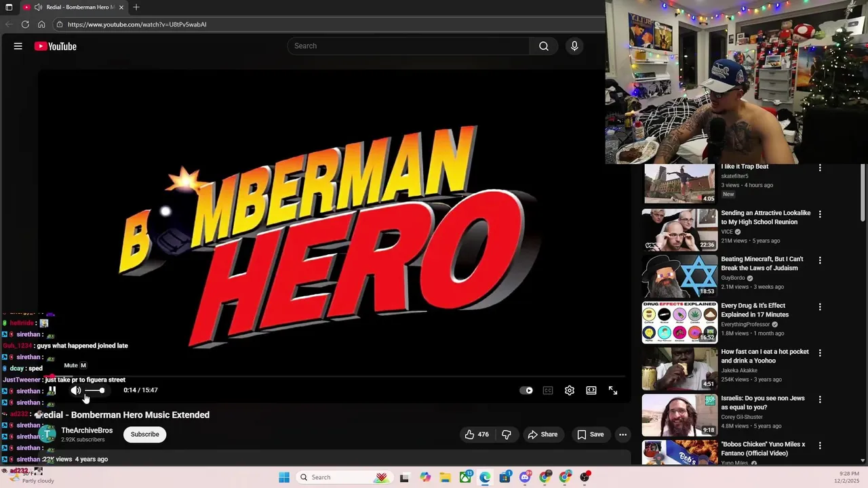Dislike this video
The width and height of the screenshot is (868, 488).
click(x=506, y=434)
